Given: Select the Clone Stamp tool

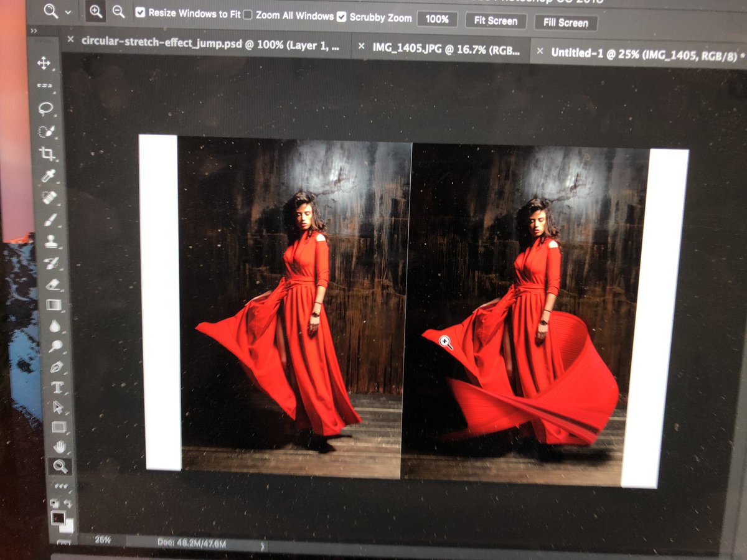Looking at the screenshot, I should pyautogui.click(x=50, y=241).
